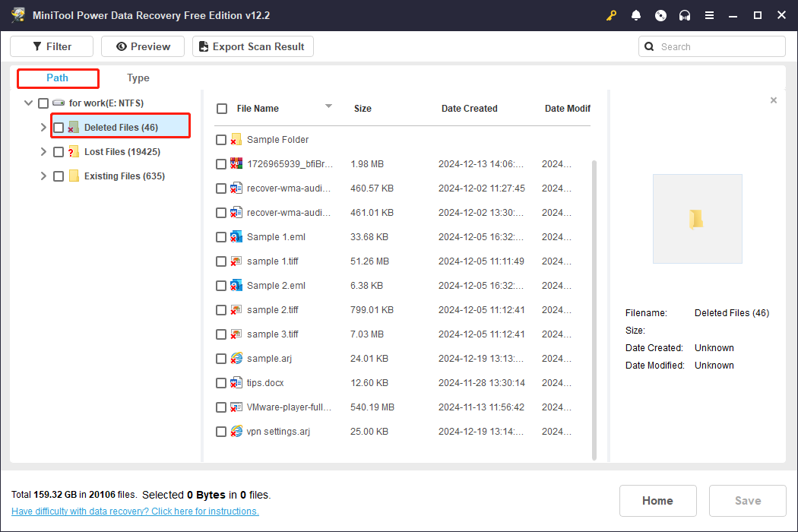Go back with the Home button
The height and width of the screenshot is (532, 798).
point(657,500)
